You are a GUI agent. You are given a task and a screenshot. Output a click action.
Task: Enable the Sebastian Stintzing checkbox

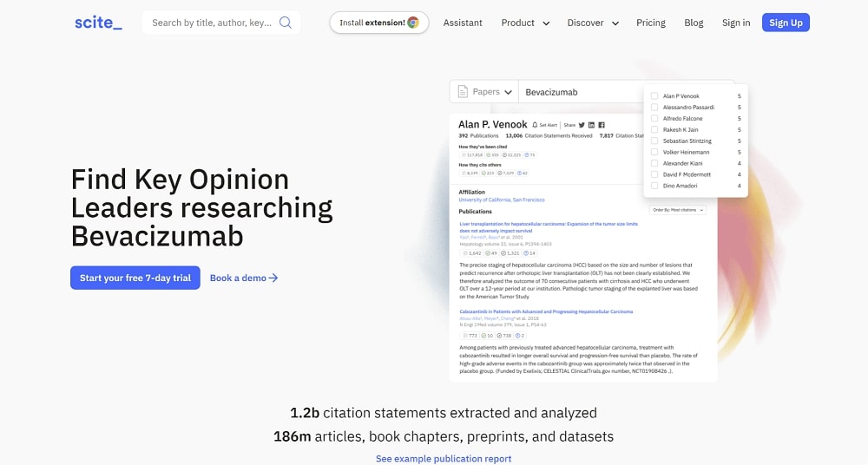click(x=654, y=141)
